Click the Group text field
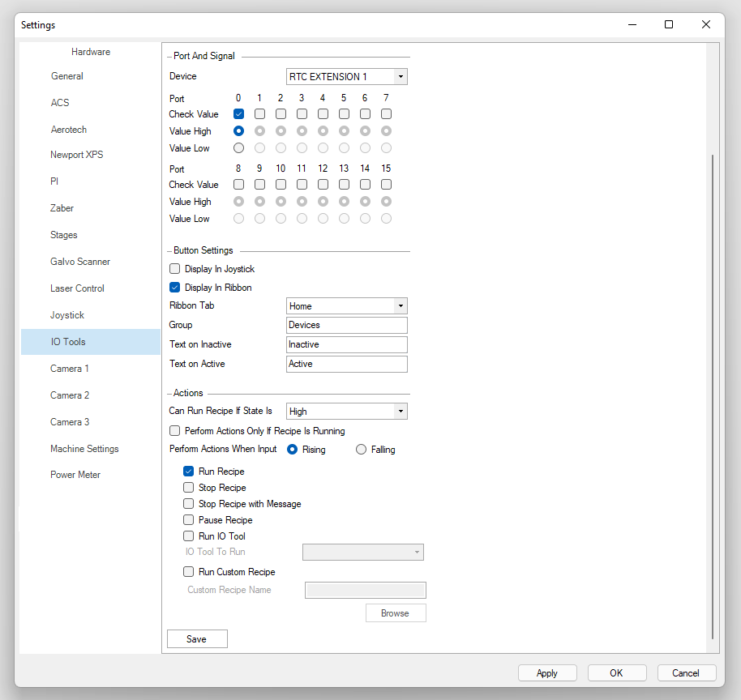Screen dimensions: 741x700 [347, 325]
